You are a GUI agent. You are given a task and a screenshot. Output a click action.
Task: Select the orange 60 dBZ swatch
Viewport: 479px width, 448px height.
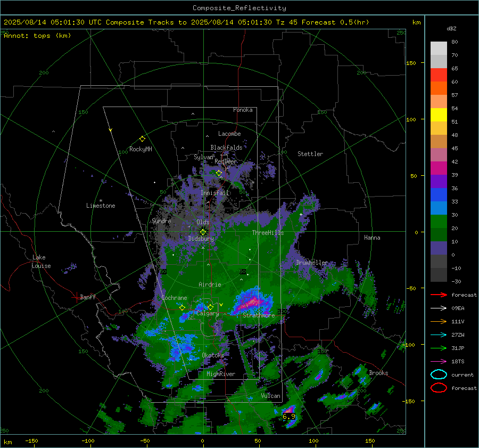coord(439,88)
